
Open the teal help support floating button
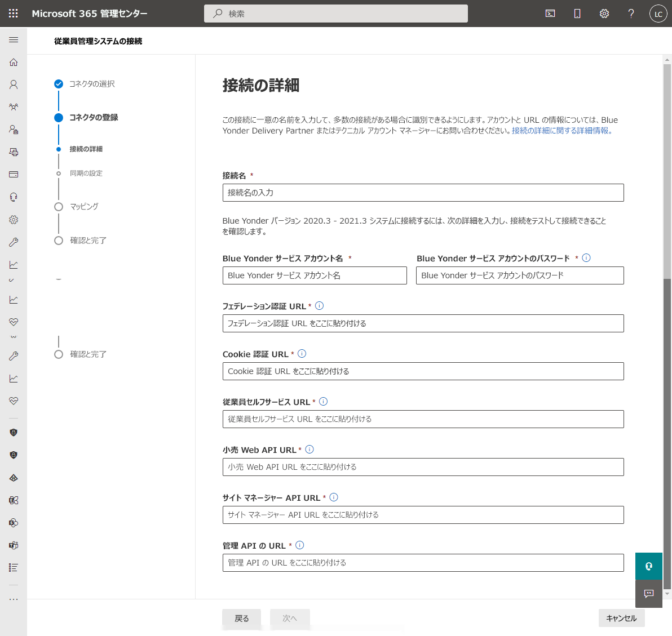click(x=649, y=566)
